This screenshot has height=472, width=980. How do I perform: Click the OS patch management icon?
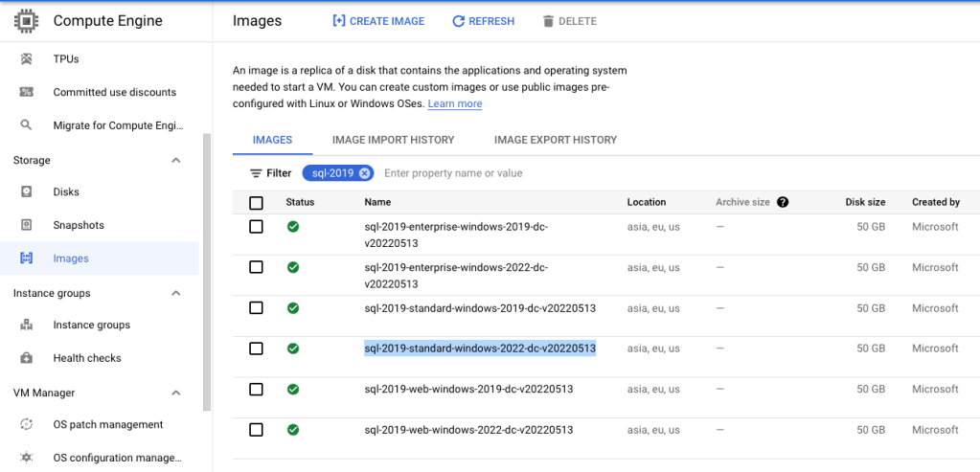(27, 425)
